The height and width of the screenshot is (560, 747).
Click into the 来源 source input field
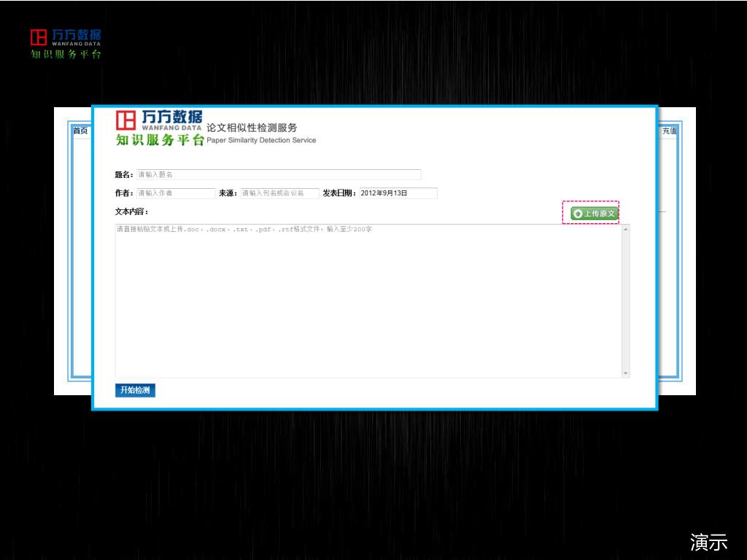tap(280, 193)
